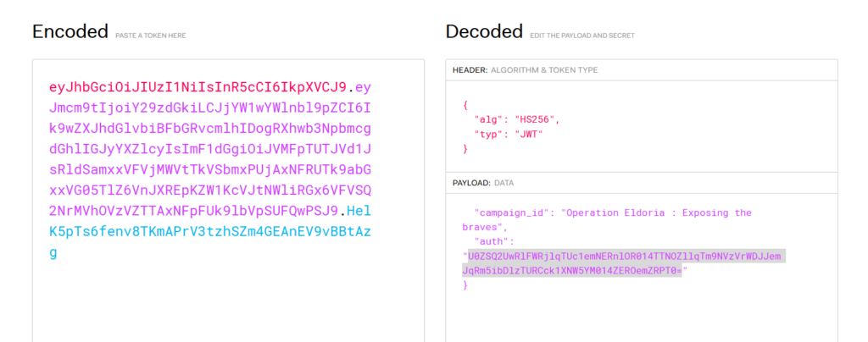Image resolution: width=868 pixels, height=342 pixels.
Task: Click the payload's closing brace
Action: (x=465, y=285)
